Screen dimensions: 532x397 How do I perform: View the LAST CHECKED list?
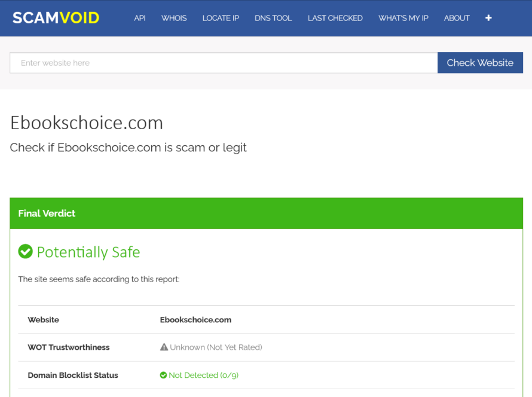335,18
